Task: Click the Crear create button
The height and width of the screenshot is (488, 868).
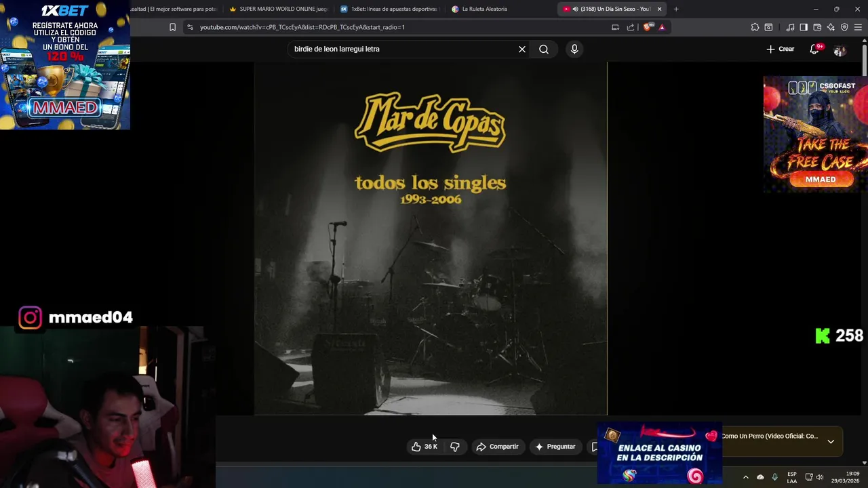Action: [780, 49]
